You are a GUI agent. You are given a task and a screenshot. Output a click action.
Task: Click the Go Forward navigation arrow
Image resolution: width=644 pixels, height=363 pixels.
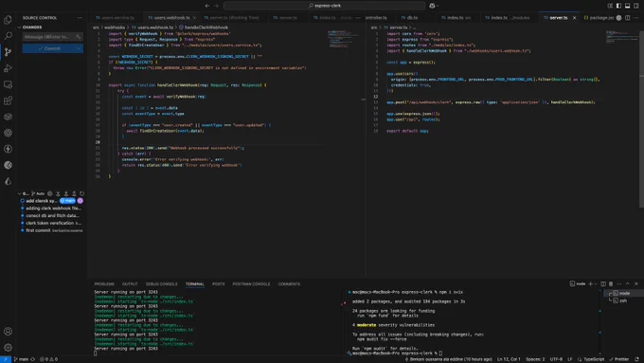click(217, 6)
